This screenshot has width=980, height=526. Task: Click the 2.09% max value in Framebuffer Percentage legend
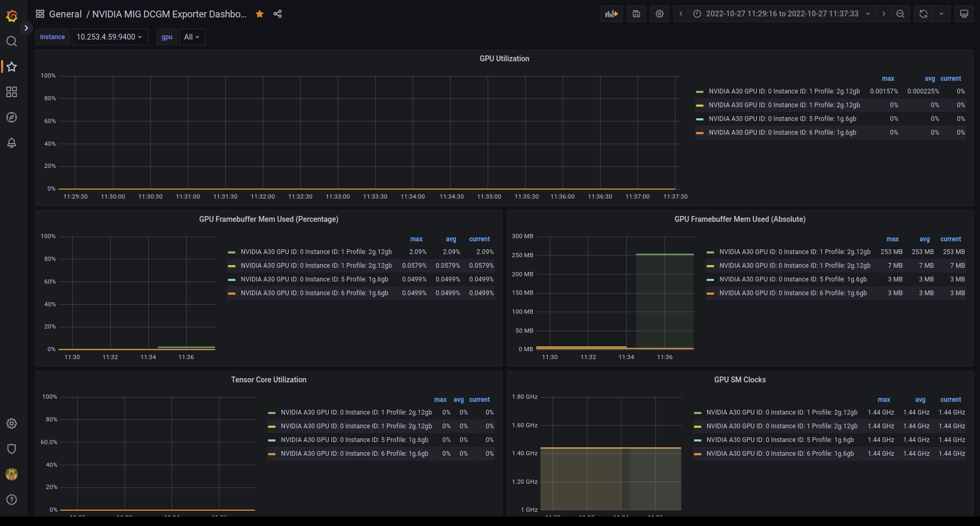pos(418,252)
